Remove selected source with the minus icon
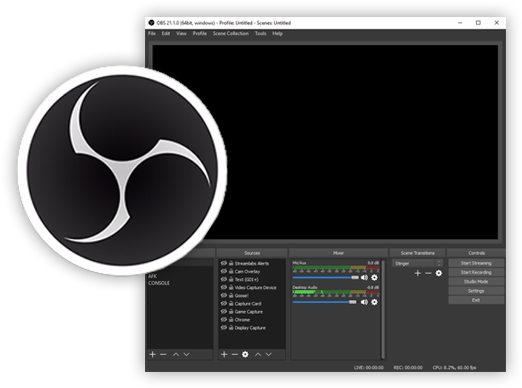The width and height of the screenshot is (522, 388). click(235, 354)
